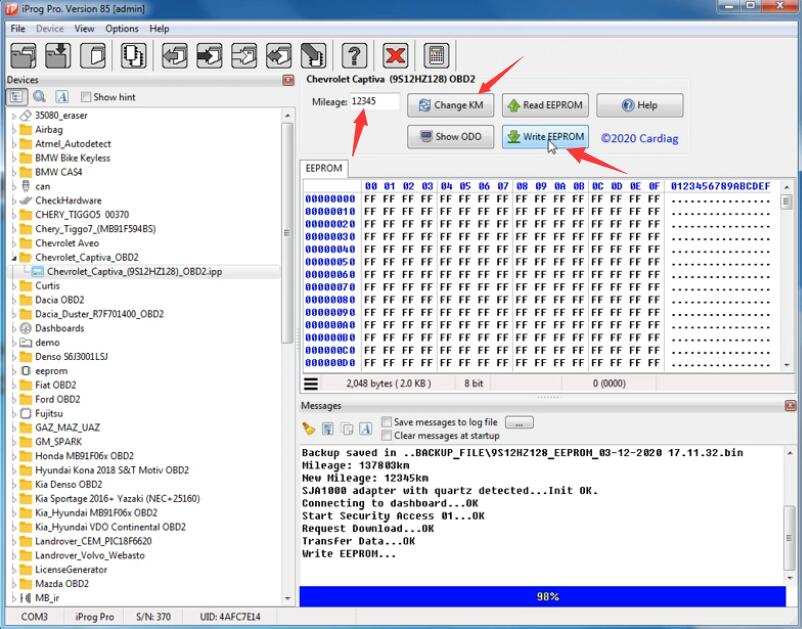Image resolution: width=802 pixels, height=629 pixels.
Task: Click the chip device selection toolbar icon
Action: pos(133,55)
